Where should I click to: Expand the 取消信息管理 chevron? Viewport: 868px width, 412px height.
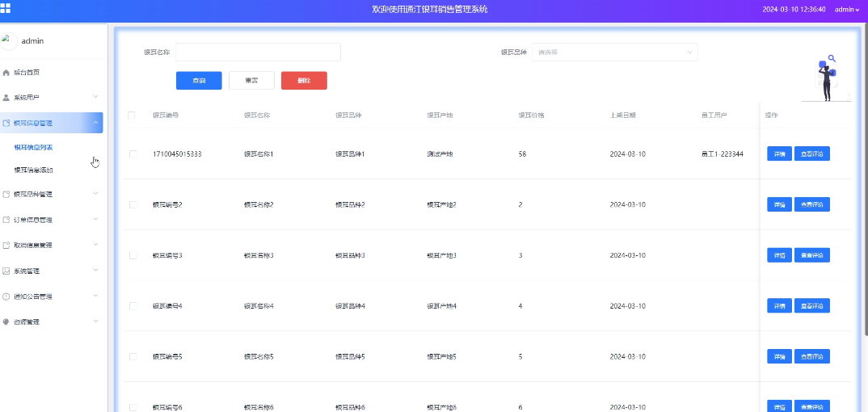95,245
